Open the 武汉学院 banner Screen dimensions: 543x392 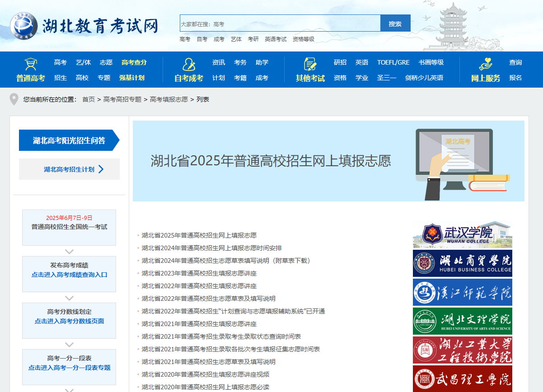[462, 234]
